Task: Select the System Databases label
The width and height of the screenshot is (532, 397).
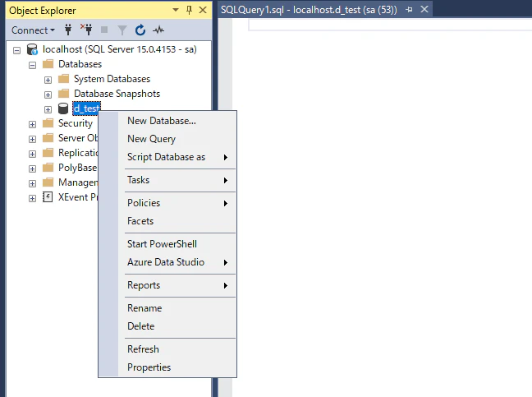Action: coord(112,79)
